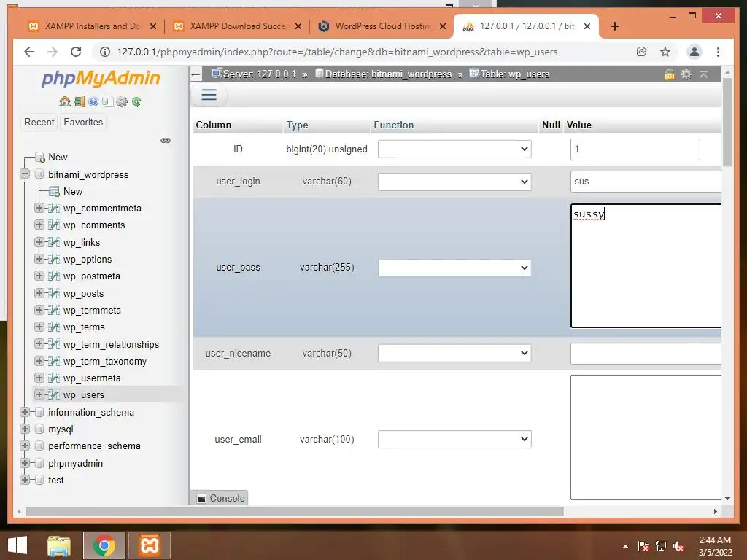Open the hamburger menu of table tabs
This screenshot has height=560, width=747.
[209, 94]
